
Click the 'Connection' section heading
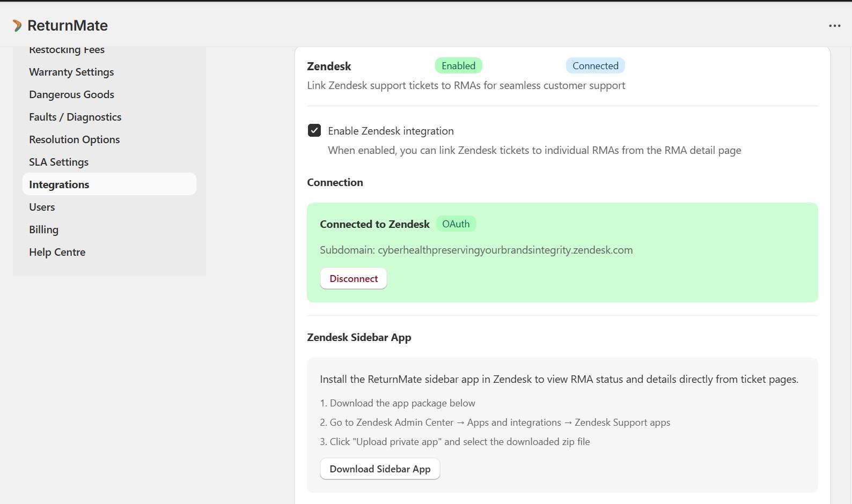(x=335, y=182)
